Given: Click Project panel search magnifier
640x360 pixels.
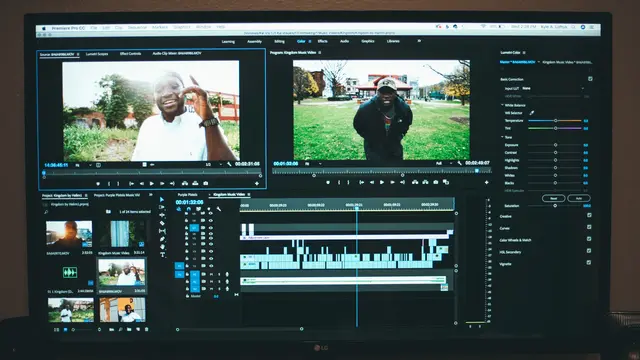Looking at the screenshot, I should pyautogui.click(x=46, y=212).
